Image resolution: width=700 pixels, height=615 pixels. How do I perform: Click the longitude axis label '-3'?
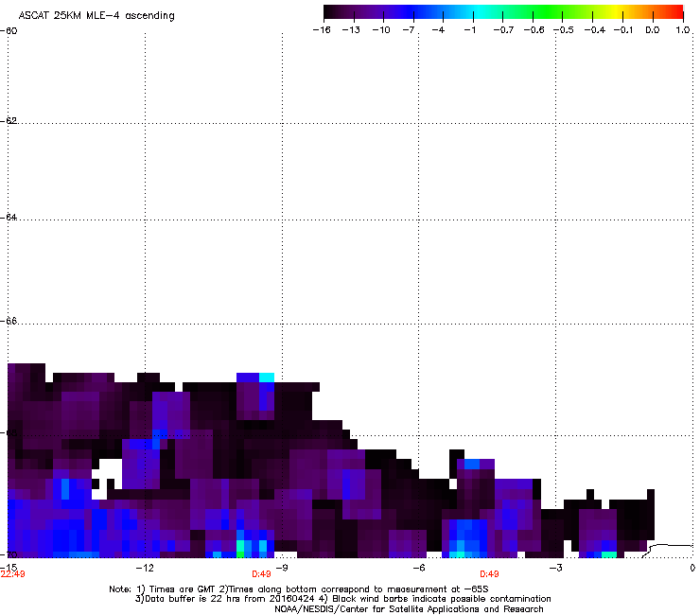tap(555, 568)
